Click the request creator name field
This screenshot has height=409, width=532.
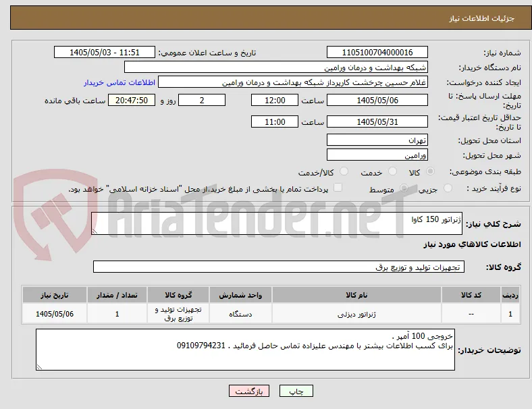tap(293, 82)
